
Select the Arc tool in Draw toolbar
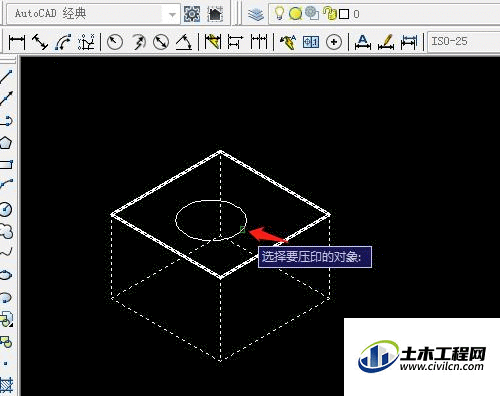click(x=7, y=185)
